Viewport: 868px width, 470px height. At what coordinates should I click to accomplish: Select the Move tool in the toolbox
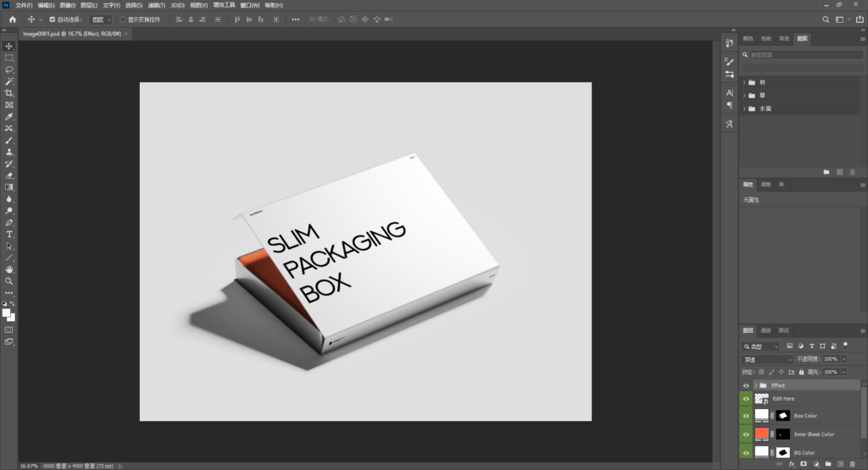click(x=8, y=47)
